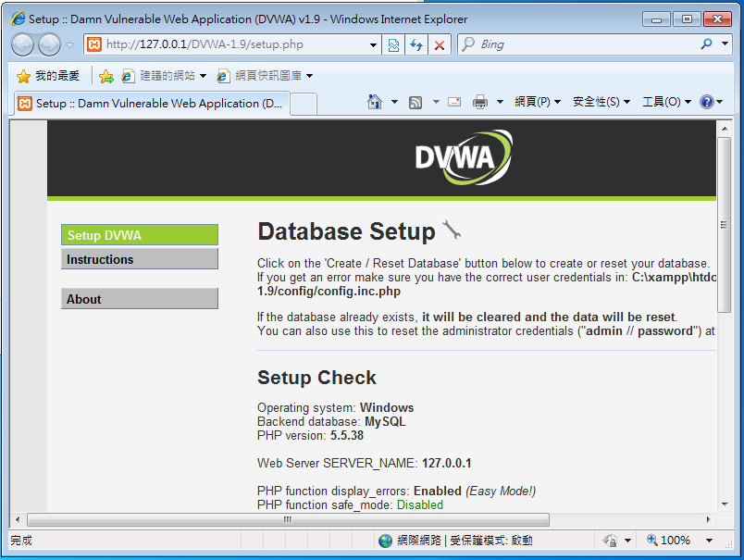This screenshot has width=744, height=560.
Task: Click the 完成 status bar text
Action: [x=21, y=541]
